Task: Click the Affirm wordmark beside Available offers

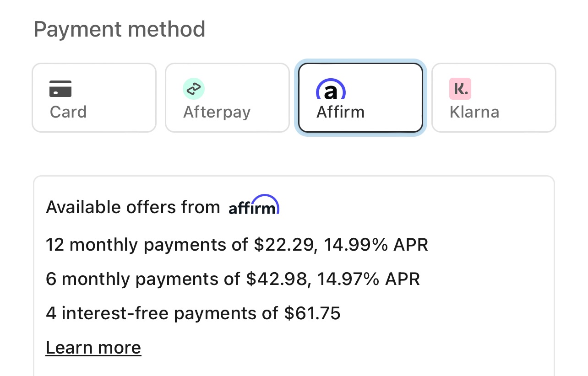Action: point(254,206)
